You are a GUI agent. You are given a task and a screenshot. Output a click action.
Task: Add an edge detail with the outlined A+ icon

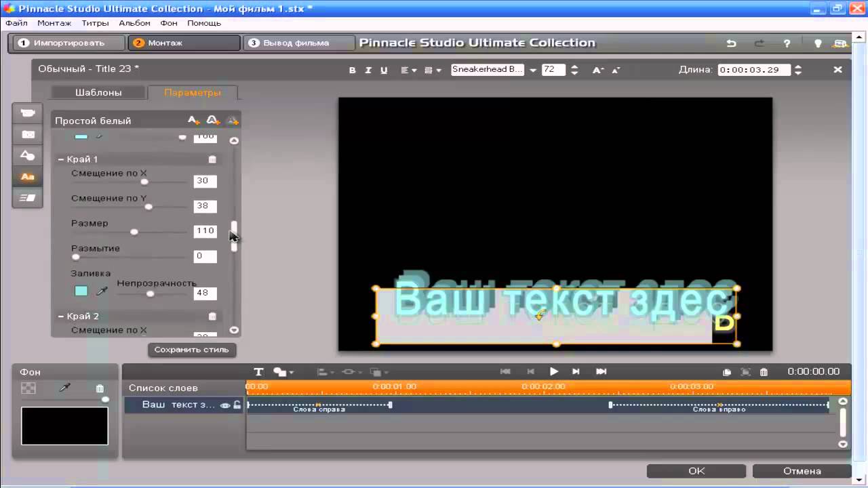[x=213, y=120]
